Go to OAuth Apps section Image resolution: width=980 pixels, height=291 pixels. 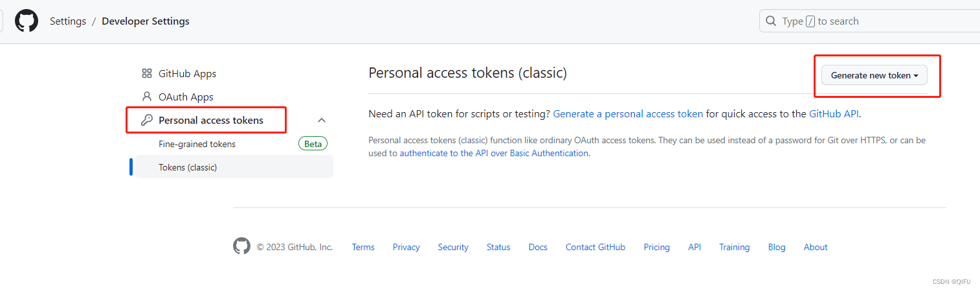click(186, 97)
